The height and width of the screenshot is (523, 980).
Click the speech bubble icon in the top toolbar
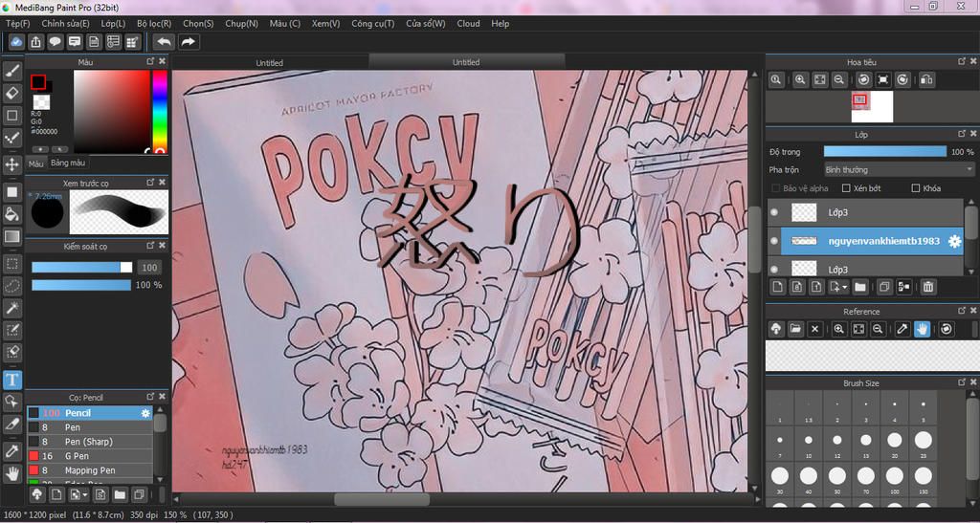(x=55, y=42)
